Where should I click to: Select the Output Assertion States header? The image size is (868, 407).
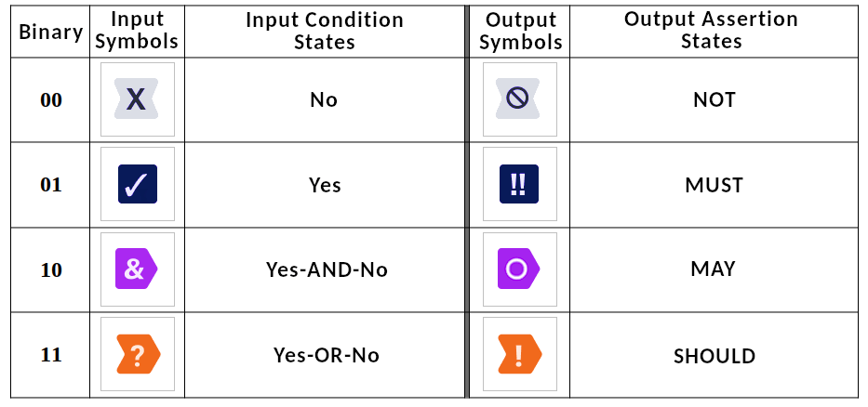pos(711,31)
